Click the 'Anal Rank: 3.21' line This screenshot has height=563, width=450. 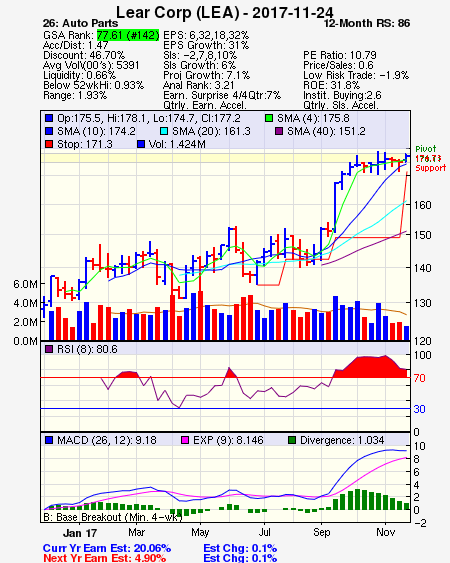click(199, 85)
